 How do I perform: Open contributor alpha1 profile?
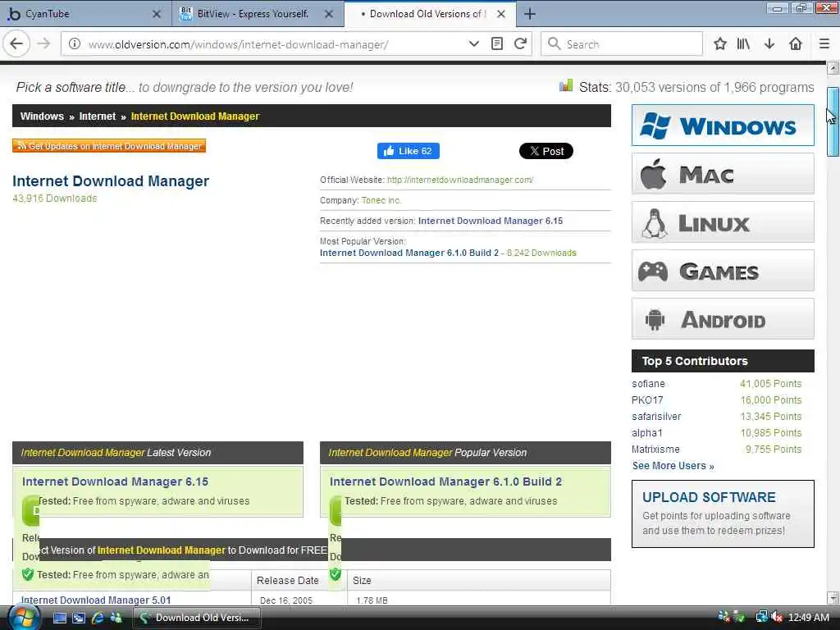click(x=647, y=433)
